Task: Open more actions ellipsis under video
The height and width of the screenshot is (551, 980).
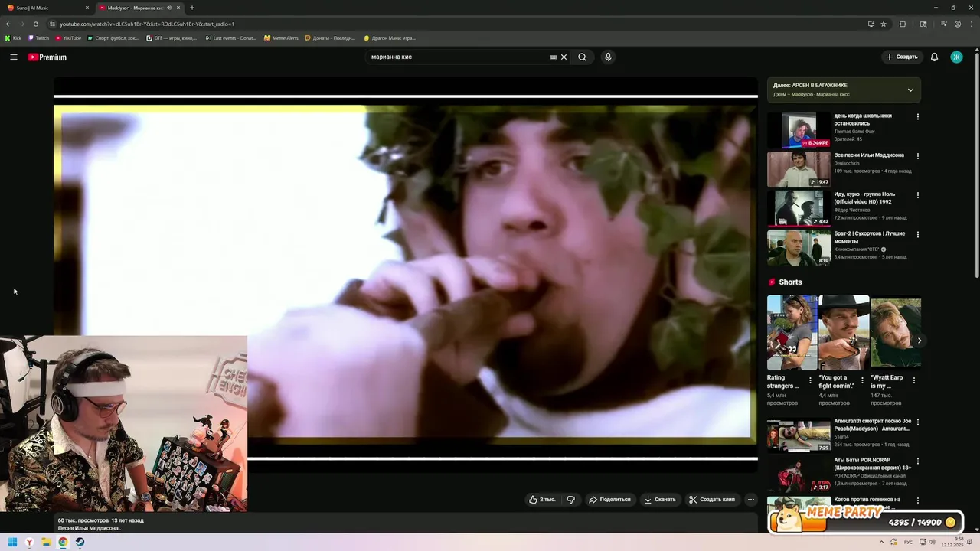Action: click(x=751, y=500)
